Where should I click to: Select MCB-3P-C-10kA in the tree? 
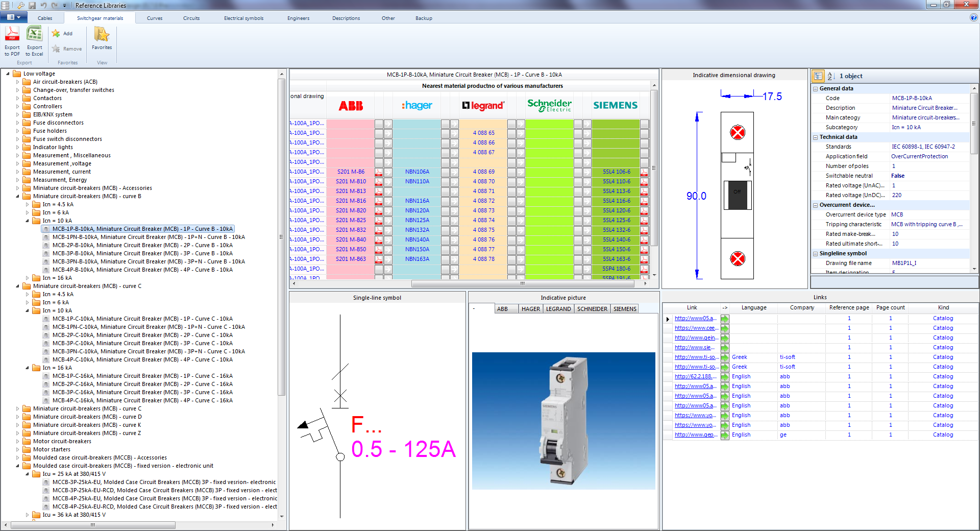tap(142, 344)
